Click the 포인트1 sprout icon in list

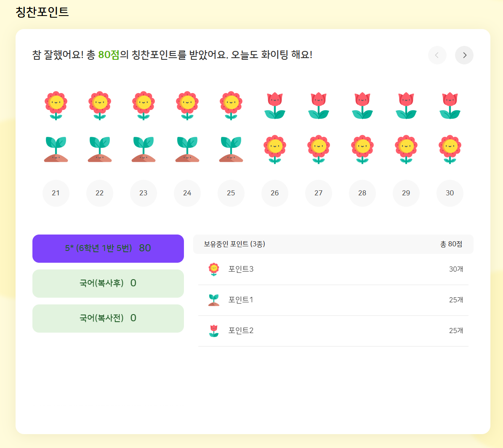click(214, 300)
